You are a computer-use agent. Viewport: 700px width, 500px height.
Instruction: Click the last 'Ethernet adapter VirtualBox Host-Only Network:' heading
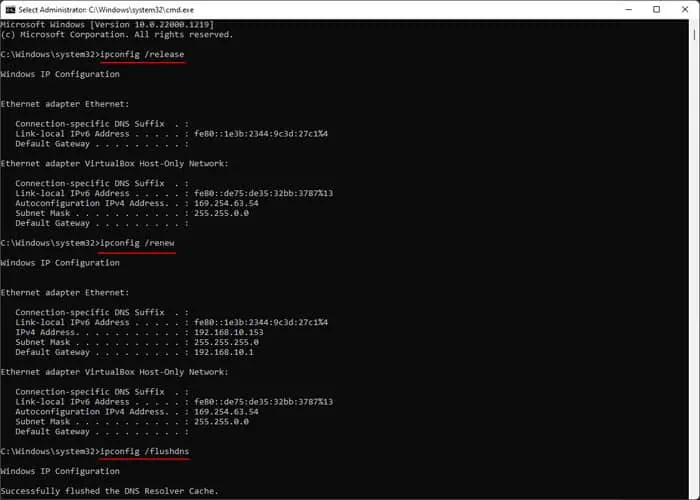click(x=114, y=372)
